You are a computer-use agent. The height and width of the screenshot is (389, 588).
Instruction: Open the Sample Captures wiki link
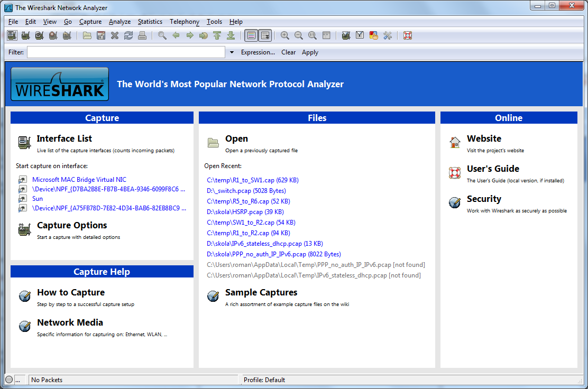tap(261, 292)
